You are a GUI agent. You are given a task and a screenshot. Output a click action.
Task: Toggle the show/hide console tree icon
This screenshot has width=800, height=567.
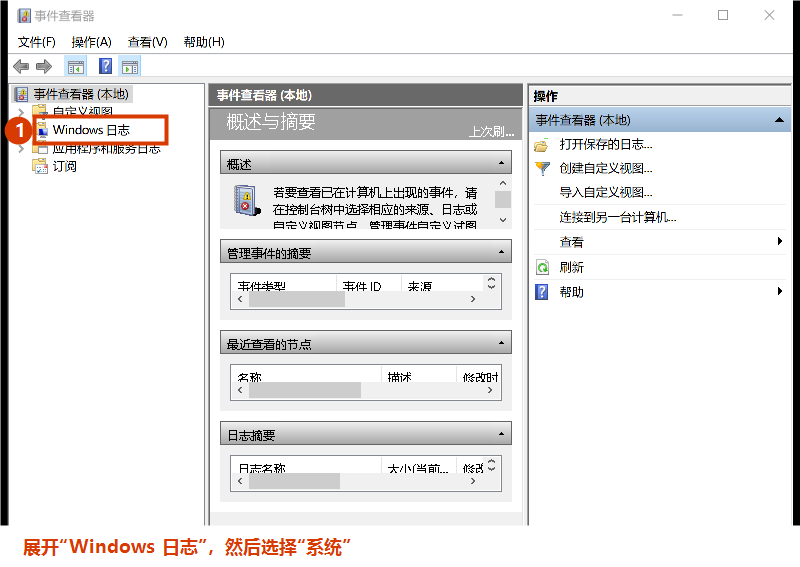pyautogui.click(x=76, y=66)
